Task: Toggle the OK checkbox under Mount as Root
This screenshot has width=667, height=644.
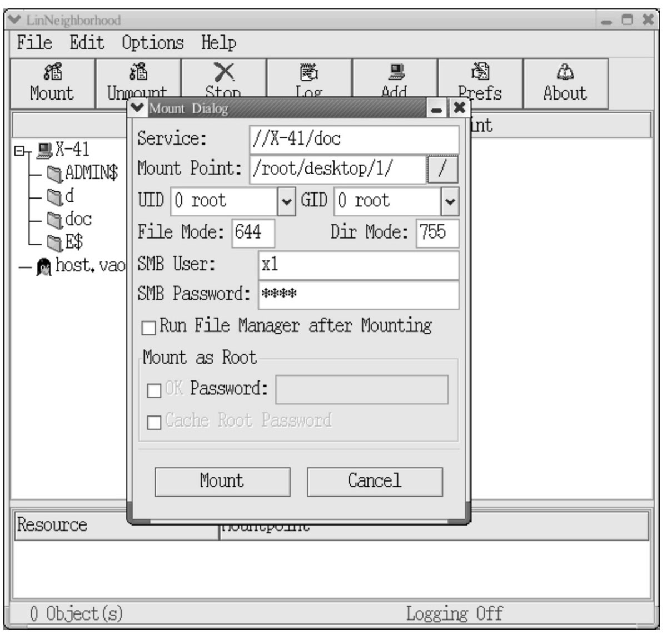Action: [154, 390]
